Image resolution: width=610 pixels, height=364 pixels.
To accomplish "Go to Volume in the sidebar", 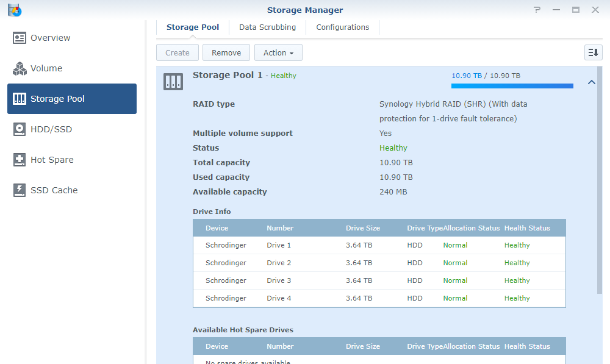I will (72, 68).
